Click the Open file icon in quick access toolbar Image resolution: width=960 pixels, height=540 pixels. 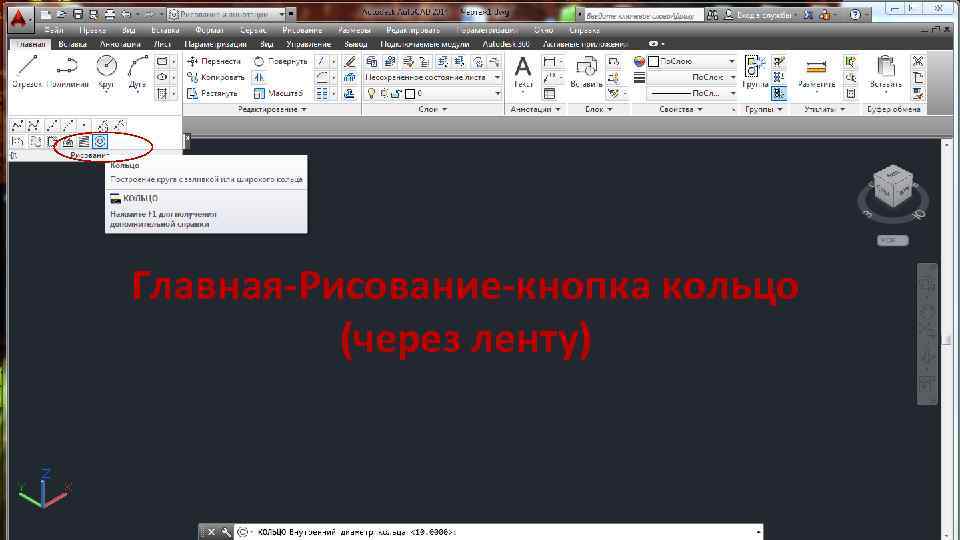61,13
